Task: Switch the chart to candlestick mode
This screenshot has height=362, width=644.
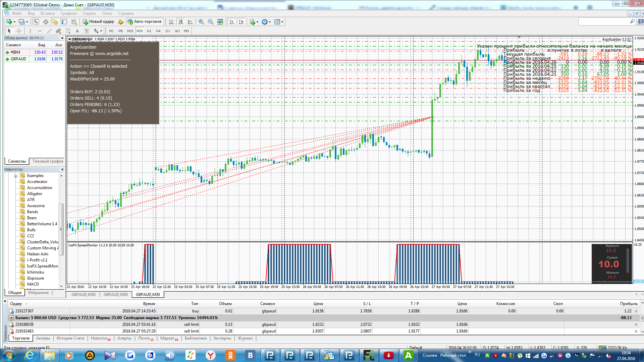Action: 181,22
